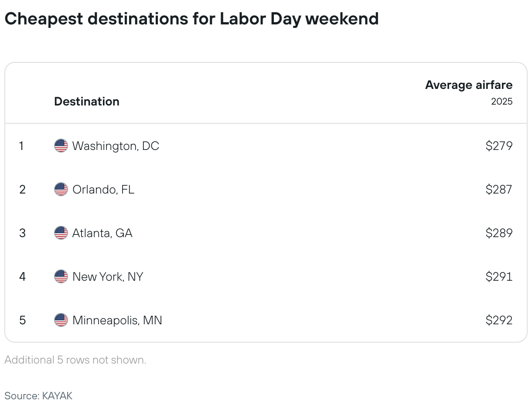
Task: Click the Washington, DC destination name
Action: (x=116, y=146)
